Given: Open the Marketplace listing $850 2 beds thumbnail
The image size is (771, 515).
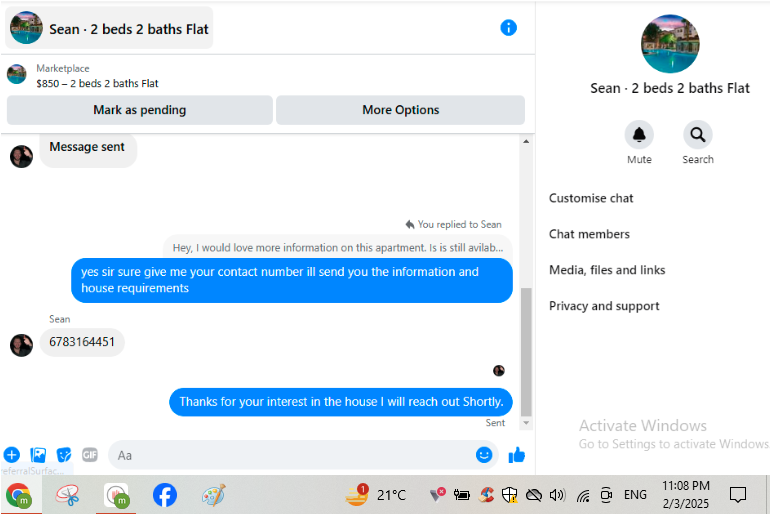Looking at the screenshot, I should pyautogui.click(x=17, y=75).
